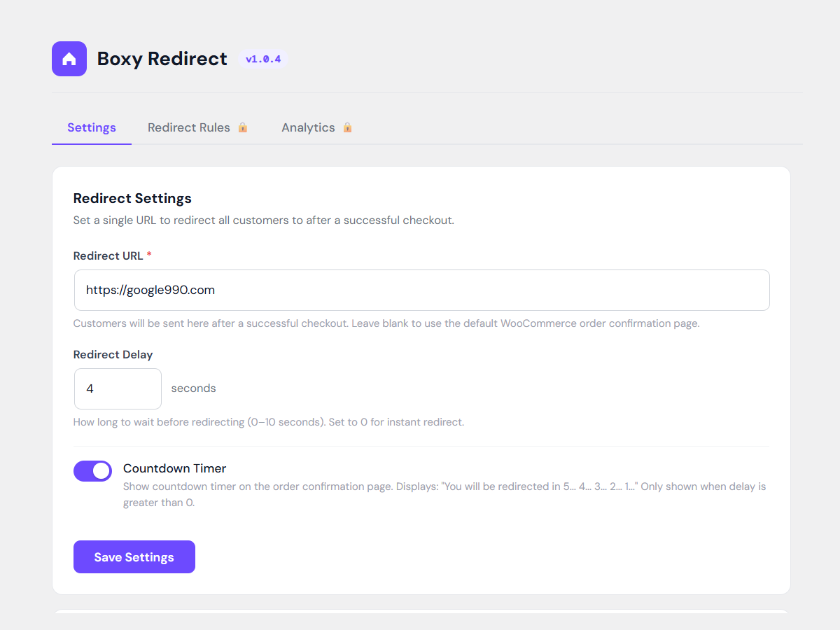Click the Countdown Timer description text
This screenshot has width=840, height=630.
[444, 493]
